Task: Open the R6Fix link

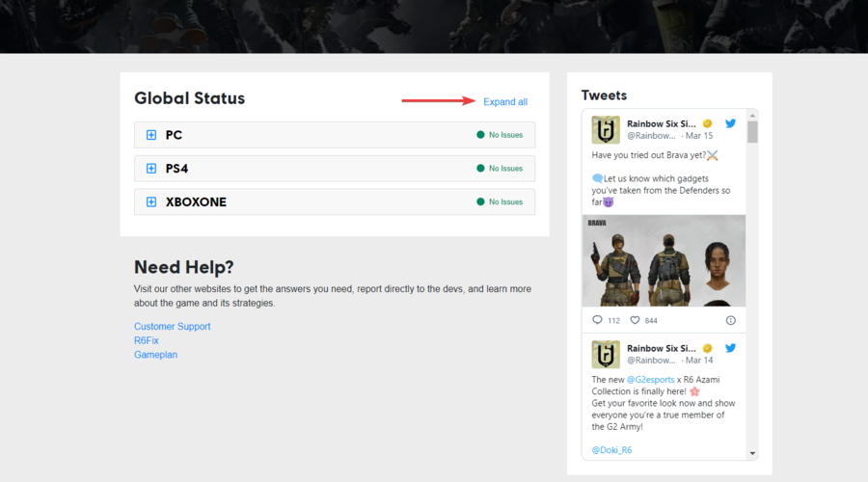Action: point(147,340)
